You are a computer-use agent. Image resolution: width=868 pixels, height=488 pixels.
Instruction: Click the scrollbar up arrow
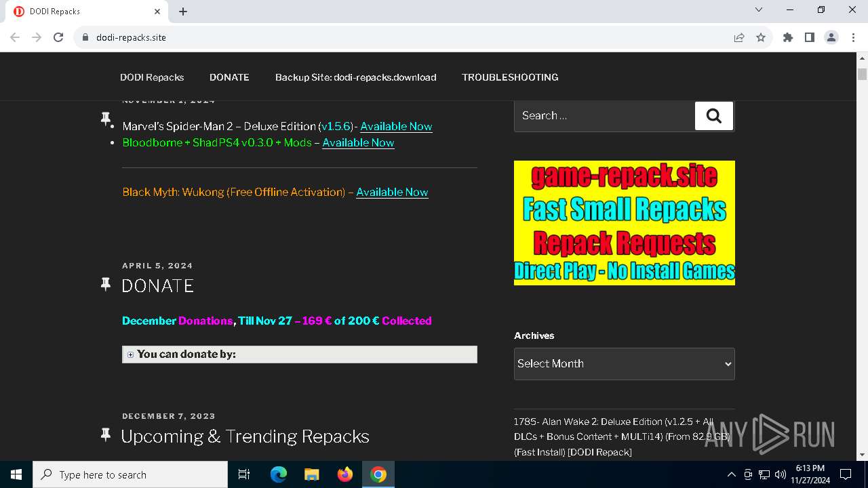(863, 58)
